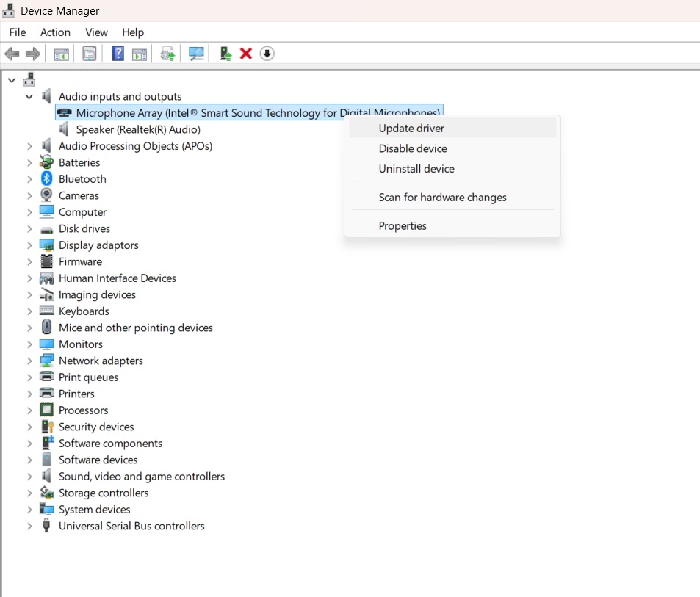Open the Properties toolbar icon
Screen dimensions: 700x597
(x=89, y=53)
